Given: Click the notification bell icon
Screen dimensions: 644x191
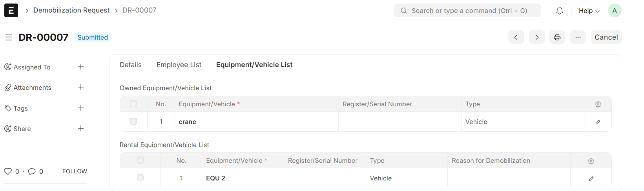Looking at the screenshot, I should coord(559,11).
